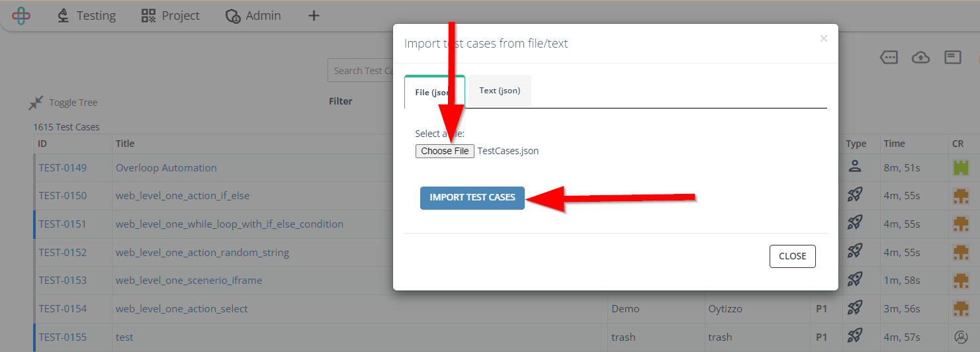Click the card view icon top right
980x352 pixels.
pos(952,57)
